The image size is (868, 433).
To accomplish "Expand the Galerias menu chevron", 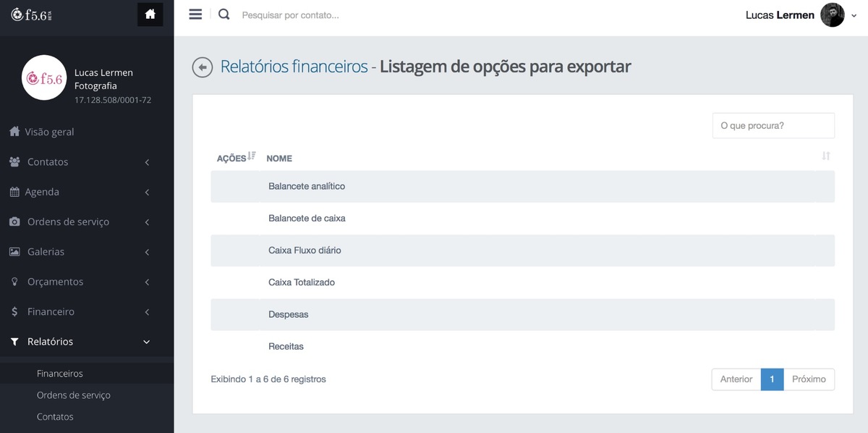I will point(147,252).
